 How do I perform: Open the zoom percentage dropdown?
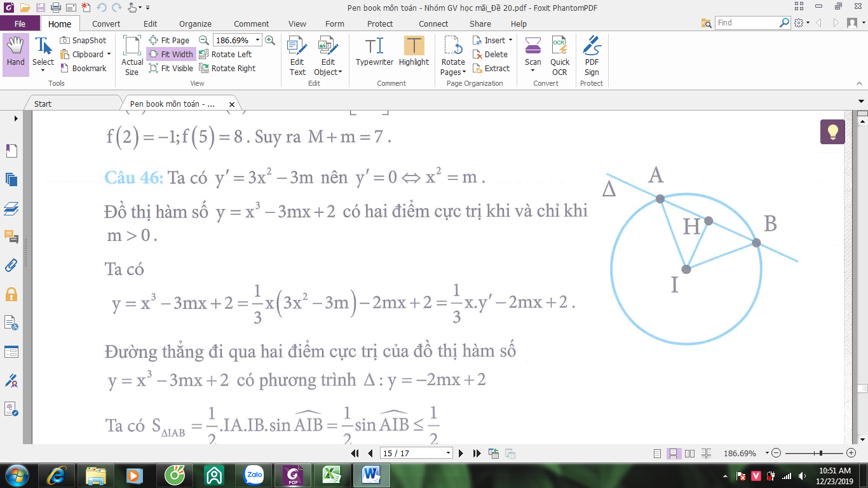coord(257,40)
